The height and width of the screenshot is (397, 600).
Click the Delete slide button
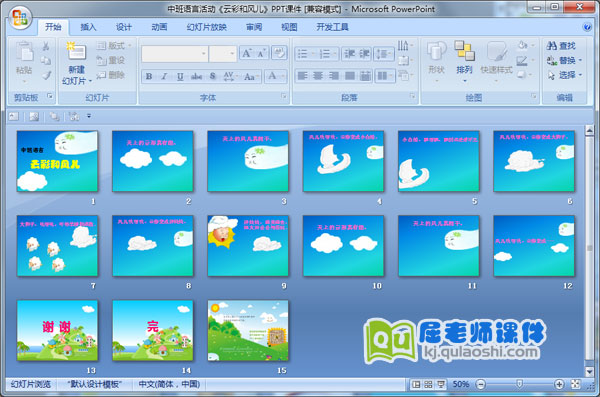pos(111,75)
